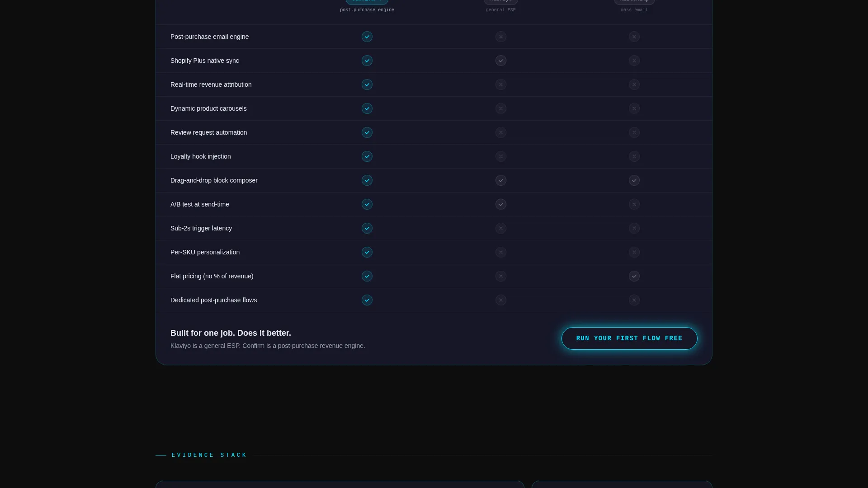This screenshot has width=868, height=488.
Task: Click the Run Your First Flow Free button
Action: pos(629,338)
